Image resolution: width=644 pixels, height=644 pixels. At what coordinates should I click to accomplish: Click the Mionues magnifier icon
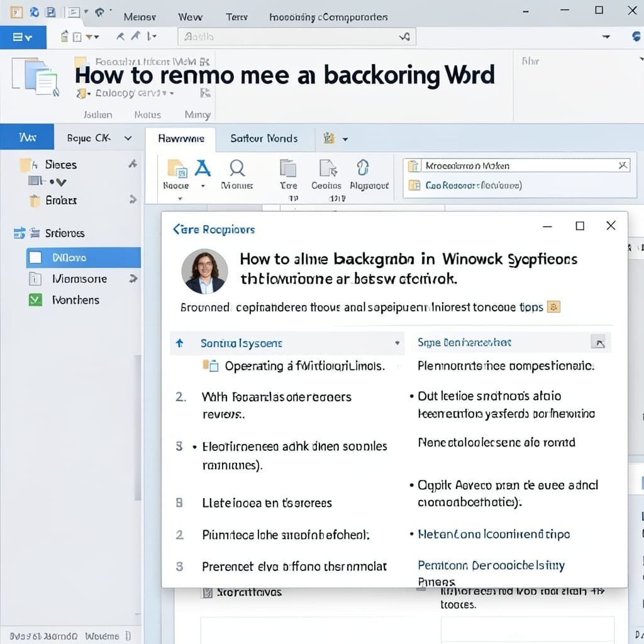click(x=237, y=169)
